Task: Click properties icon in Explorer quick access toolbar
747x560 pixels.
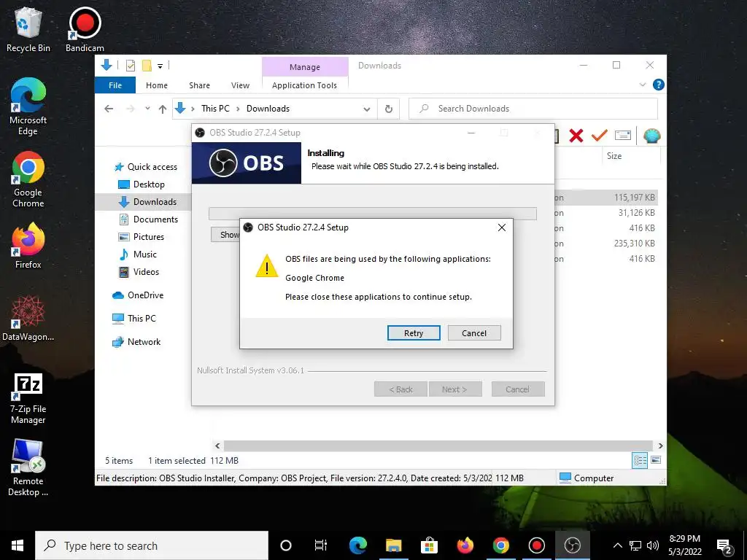Action: point(130,66)
